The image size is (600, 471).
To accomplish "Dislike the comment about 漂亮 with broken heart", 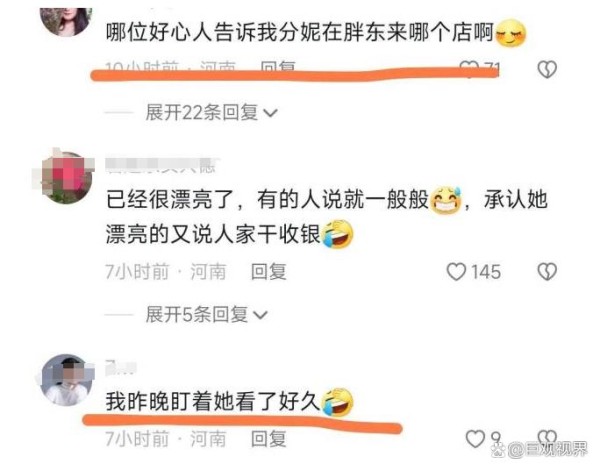I will 547,272.
